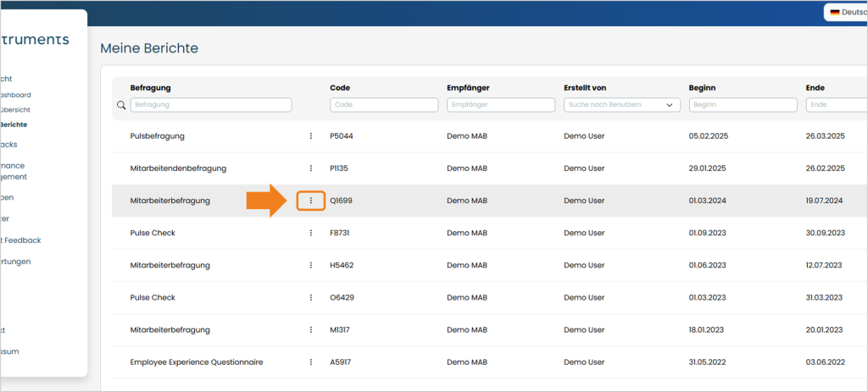This screenshot has height=392, width=868.
Task: Sort by the Befragung column header
Action: pyautogui.click(x=150, y=87)
